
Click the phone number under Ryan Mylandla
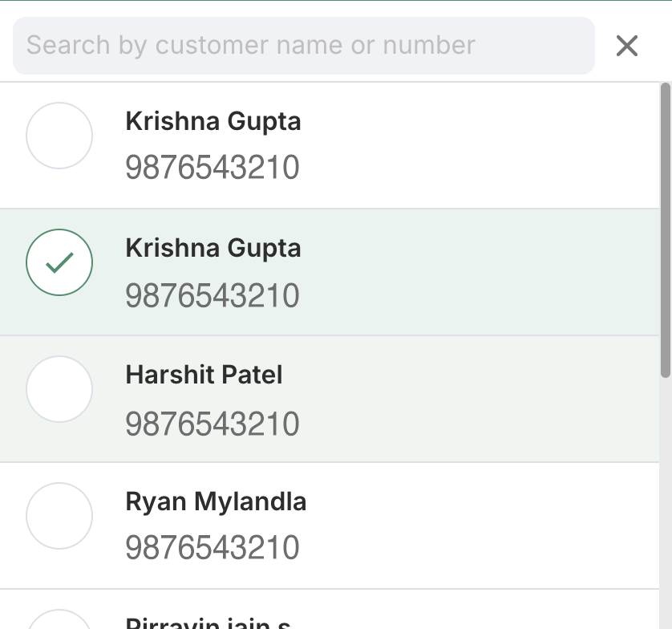click(x=213, y=548)
